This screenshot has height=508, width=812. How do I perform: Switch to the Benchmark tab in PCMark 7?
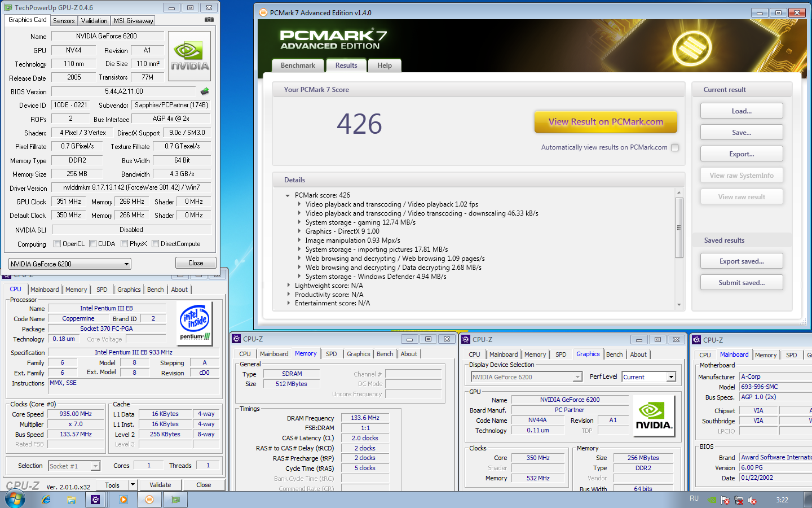[x=298, y=65]
